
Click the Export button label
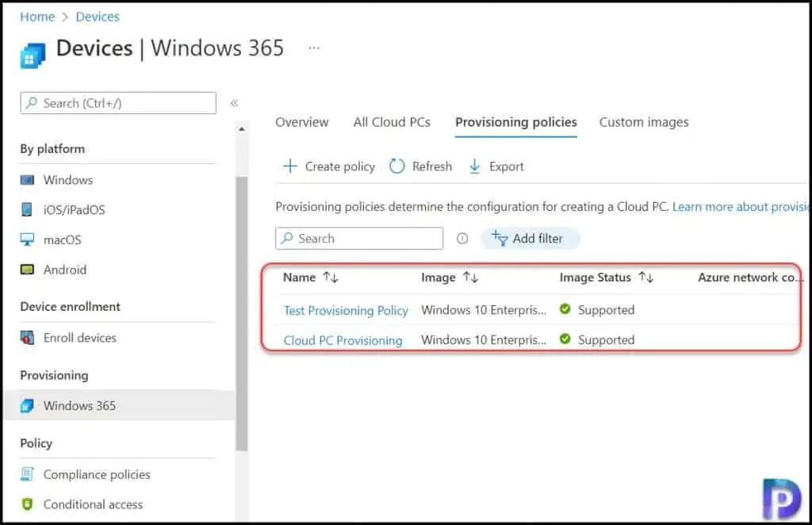click(x=507, y=167)
